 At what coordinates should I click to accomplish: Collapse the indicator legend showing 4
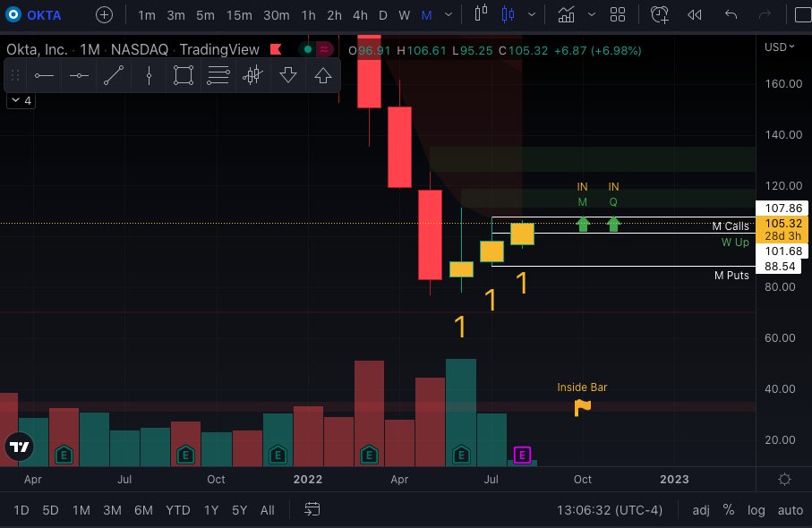click(x=21, y=100)
